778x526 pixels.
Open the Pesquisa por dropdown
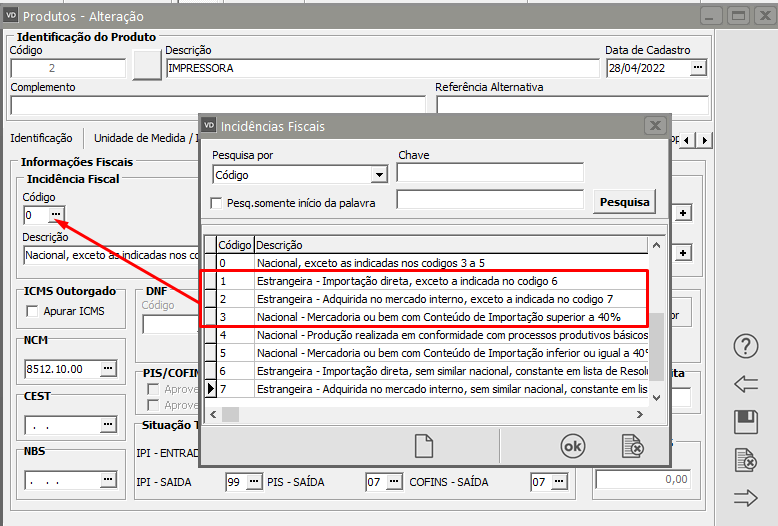pyautogui.click(x=378, y=175)
